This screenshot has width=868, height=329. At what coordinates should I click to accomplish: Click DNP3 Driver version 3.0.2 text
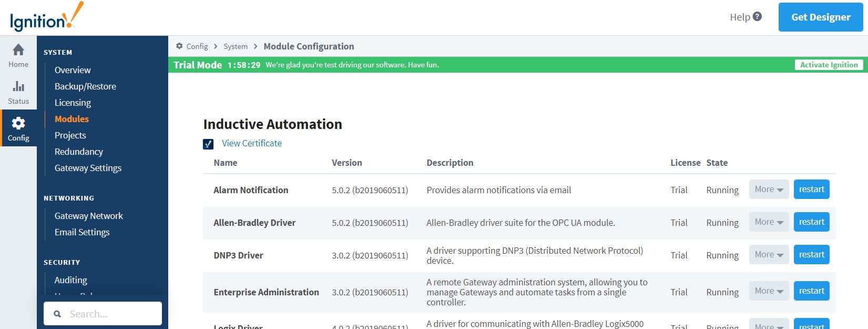tap(370, 255)
